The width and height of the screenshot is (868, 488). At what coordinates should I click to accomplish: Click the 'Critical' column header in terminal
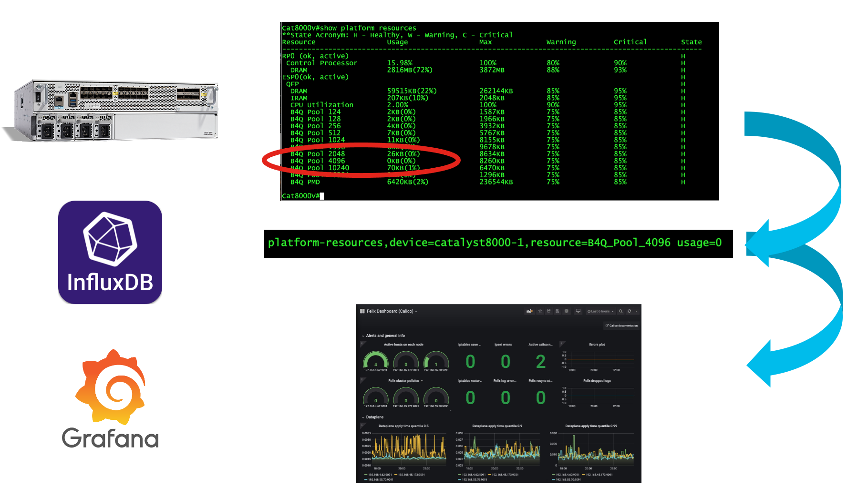tap(630, 42)
